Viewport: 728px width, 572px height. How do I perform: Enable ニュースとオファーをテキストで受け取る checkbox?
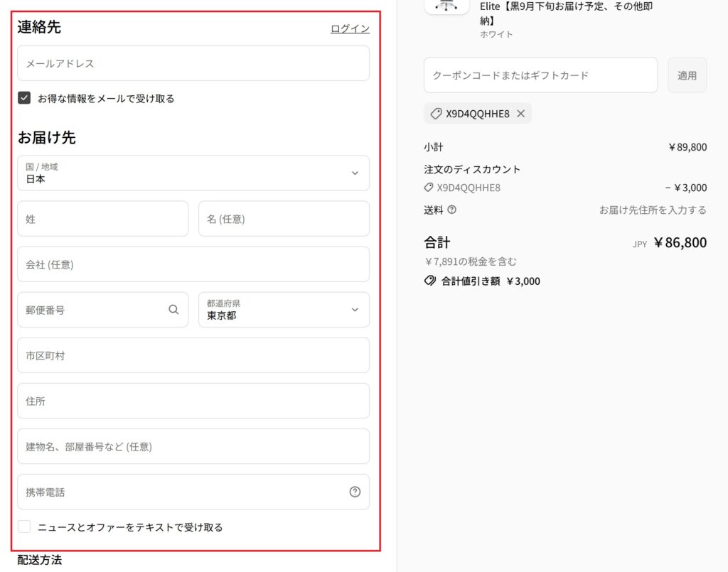point(24,527)
